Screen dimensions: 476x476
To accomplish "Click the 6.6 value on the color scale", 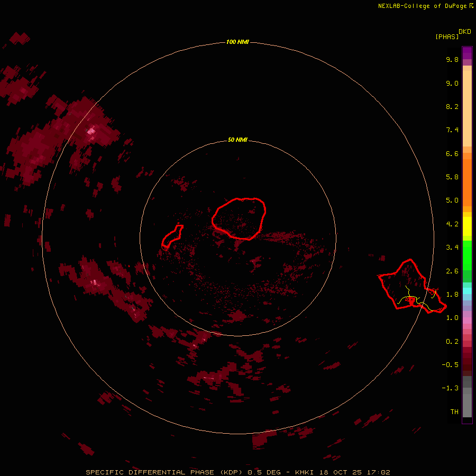I will tap(452, 153).
